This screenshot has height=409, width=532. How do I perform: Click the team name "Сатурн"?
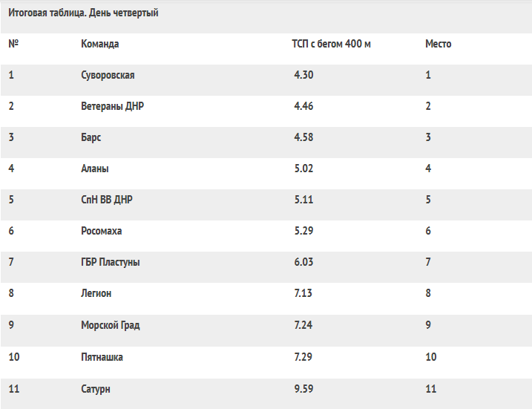(96, 389)
